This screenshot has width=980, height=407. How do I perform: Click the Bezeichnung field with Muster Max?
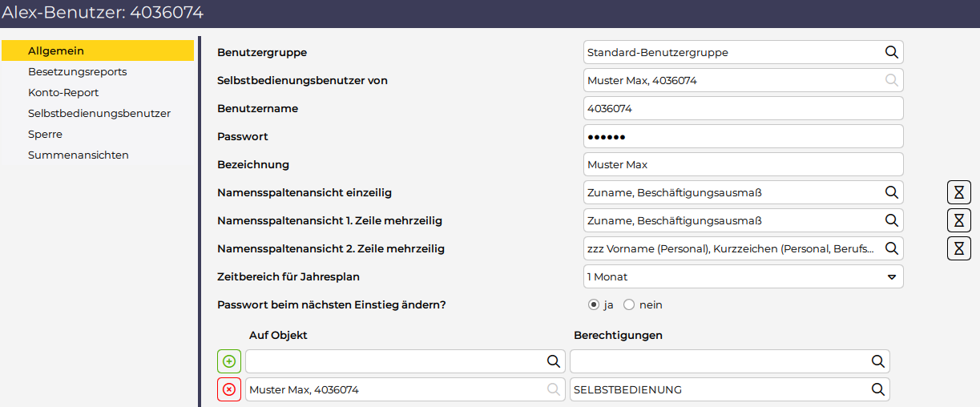pyautogui.click(x=743, y=165)
